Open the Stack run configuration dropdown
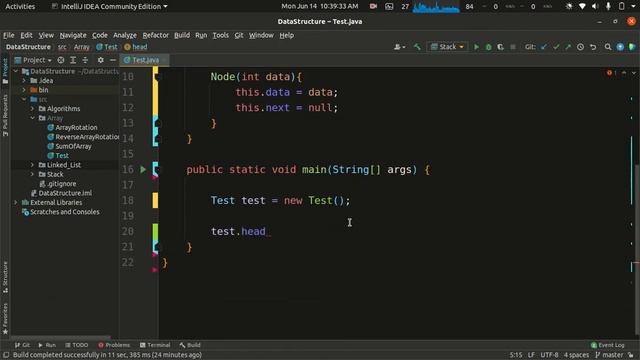 pyautogui.click(x=447, y=47)
